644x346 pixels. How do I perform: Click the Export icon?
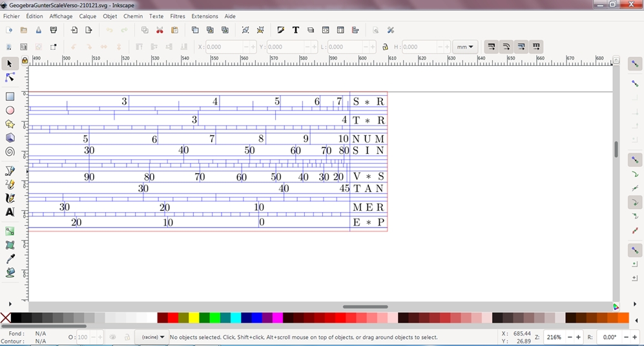click(x=88, y=30)
